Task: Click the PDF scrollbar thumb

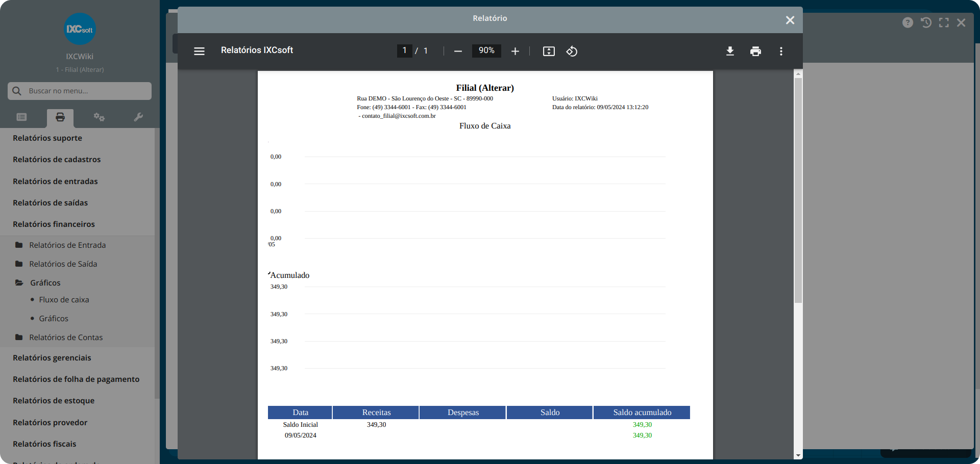Action: pyautogui.click(x=798, y=190)
